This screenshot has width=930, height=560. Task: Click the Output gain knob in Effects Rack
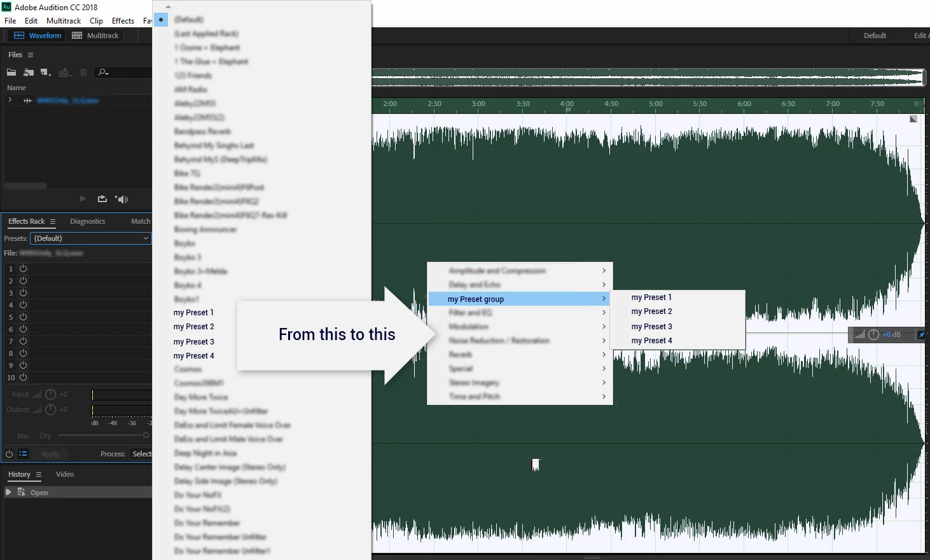pyautogui.click(x=51, y=409)
